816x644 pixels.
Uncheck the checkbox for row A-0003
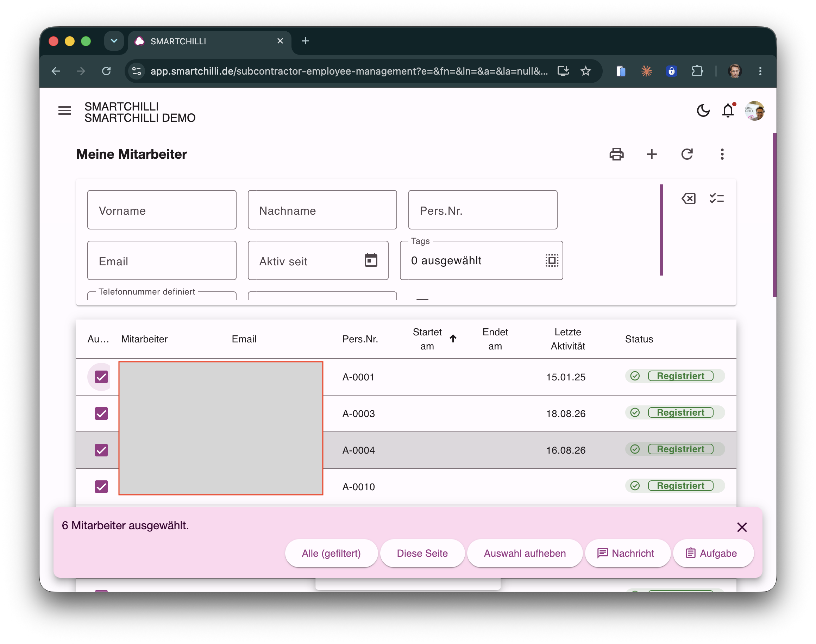101,413
